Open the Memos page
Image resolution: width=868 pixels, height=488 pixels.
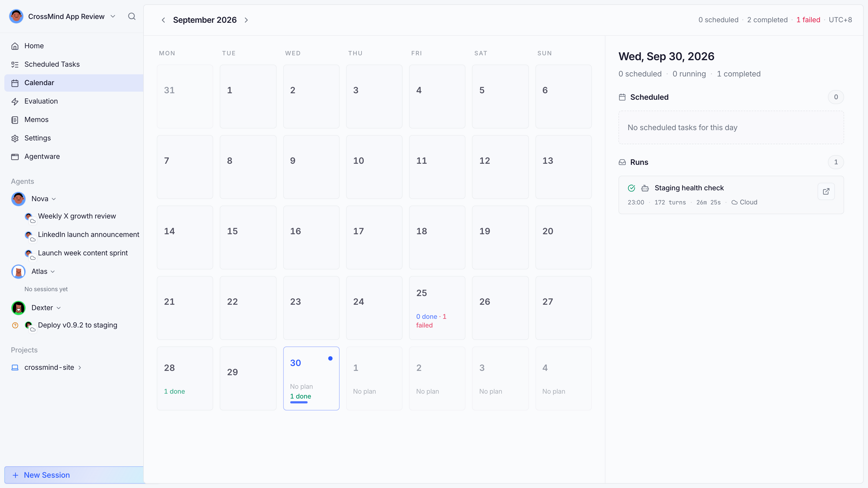(74, 120)
